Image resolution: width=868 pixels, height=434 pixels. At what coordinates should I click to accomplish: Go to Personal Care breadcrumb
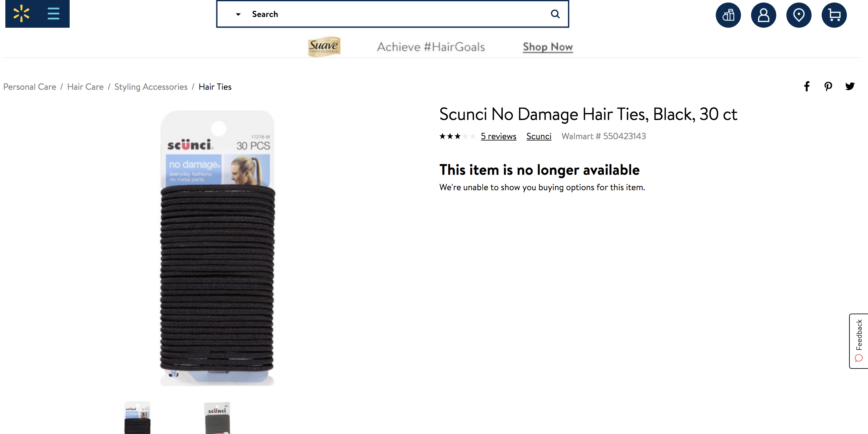30,87
